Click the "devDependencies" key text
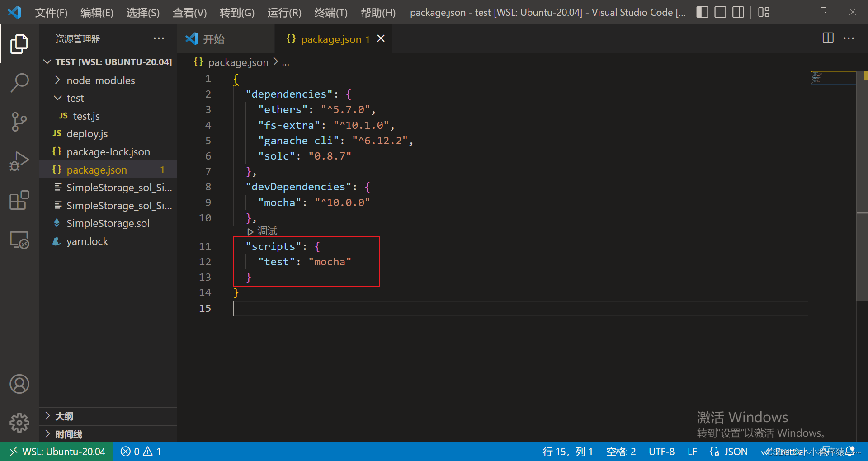Viewport: 868px width, 461px height. coord(298,187)
